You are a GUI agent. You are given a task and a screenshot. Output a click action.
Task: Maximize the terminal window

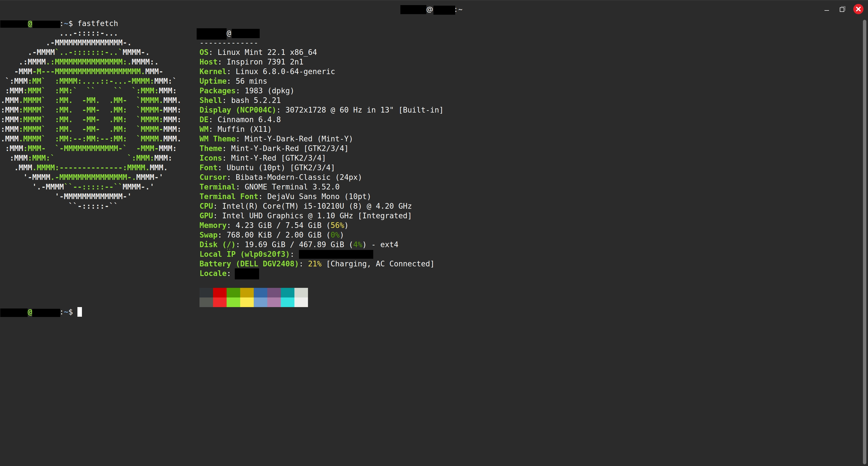coord(843,9)
